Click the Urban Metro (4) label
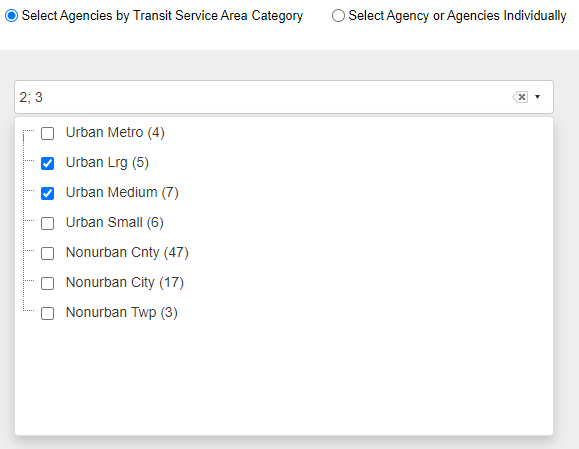The image size is (579, 449). pyautogui.click(x=115, y=133)
